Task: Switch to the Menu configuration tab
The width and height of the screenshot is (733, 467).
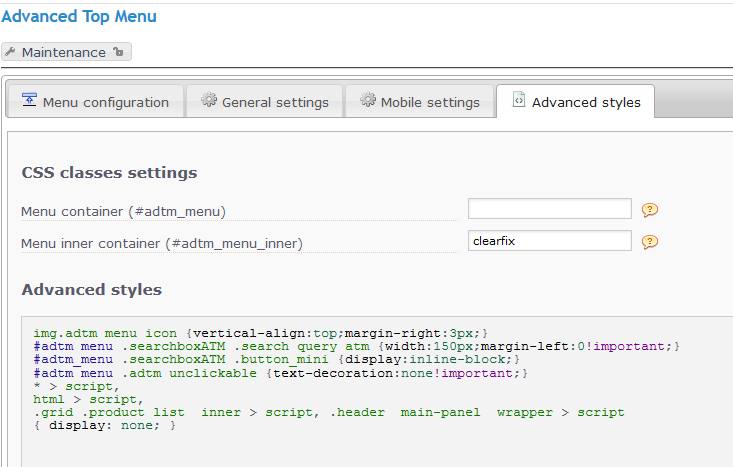Action: pos(105,102)
